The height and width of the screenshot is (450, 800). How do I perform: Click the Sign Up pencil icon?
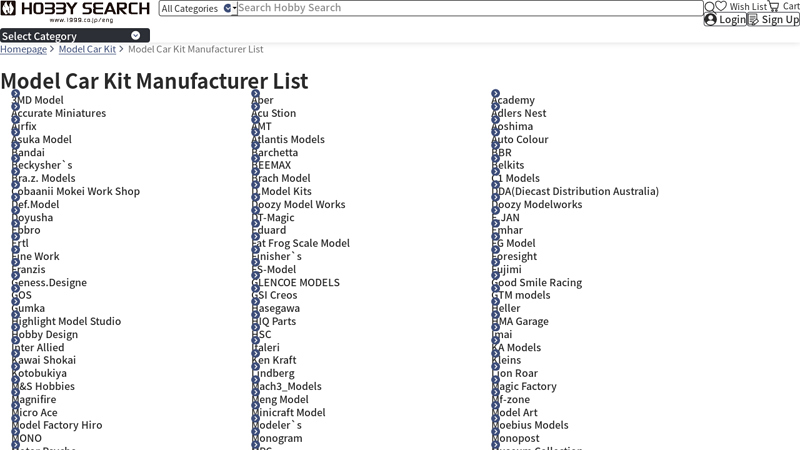(x=754, y=19)
